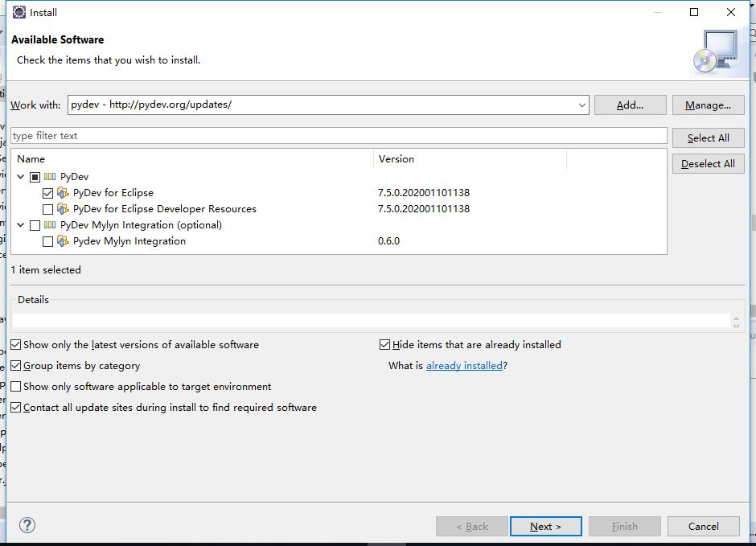Click the Details scroll down arrow

click(x=736, y=326)
